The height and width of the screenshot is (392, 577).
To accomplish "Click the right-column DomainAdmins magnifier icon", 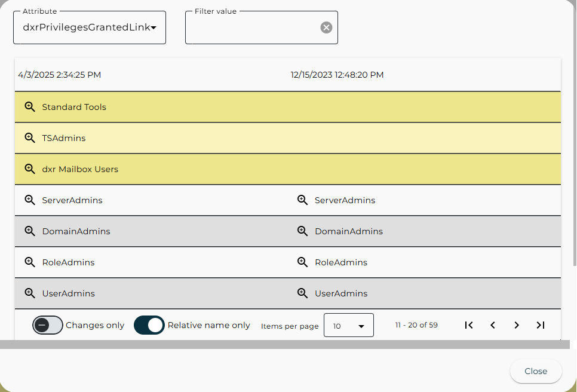I will tap(302, 231).
